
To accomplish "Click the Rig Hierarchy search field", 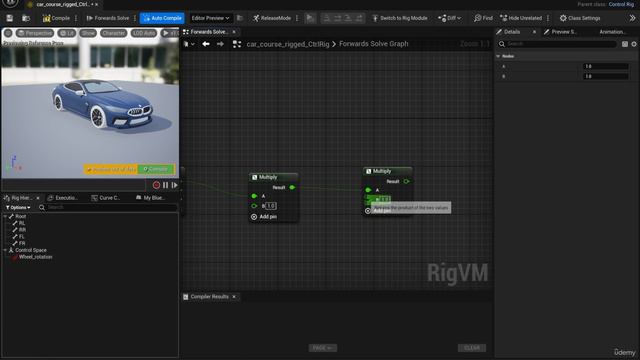I will pyautogui.click(x=108, y=207).
